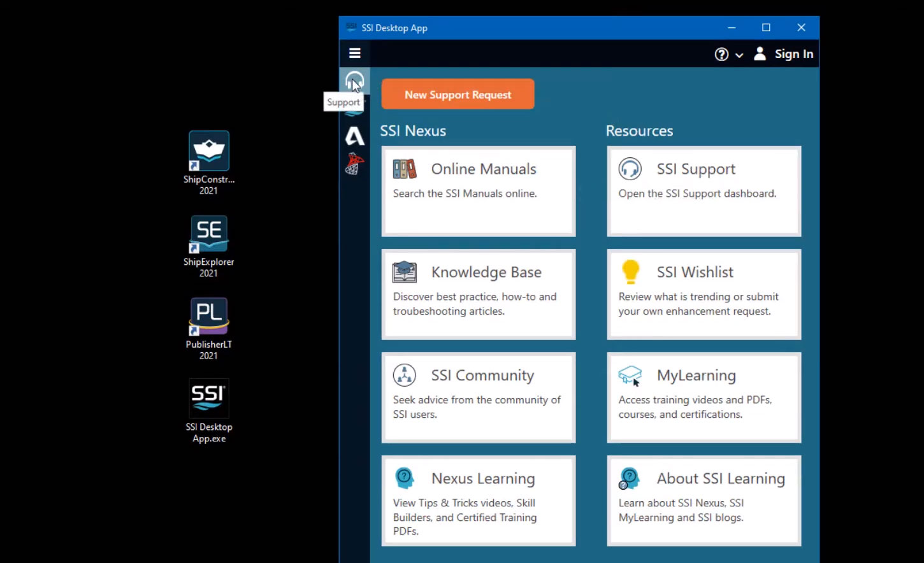
Task: Open ShipExplorer 2021 desktop shortcut
Action: (x=208, y=234)
